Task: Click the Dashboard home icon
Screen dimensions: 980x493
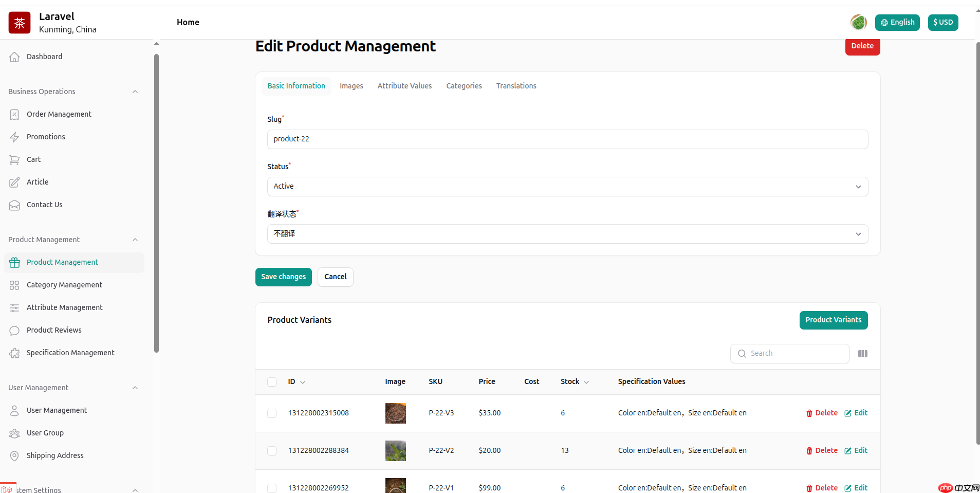Action: pyautogui.click(x=14, y=57)
